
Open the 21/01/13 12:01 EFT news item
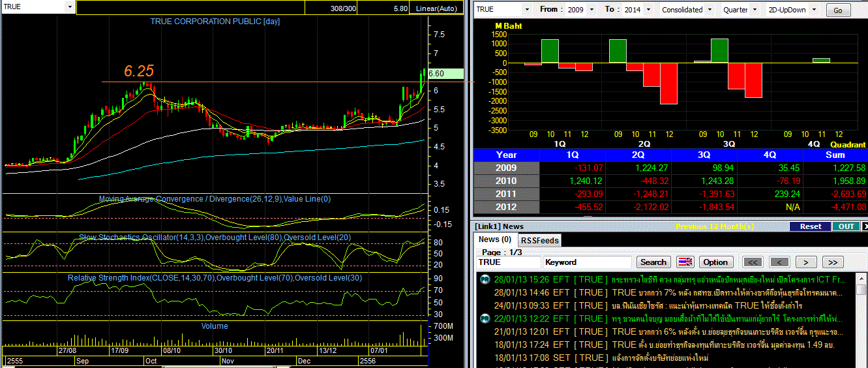[x=666, y=331]
